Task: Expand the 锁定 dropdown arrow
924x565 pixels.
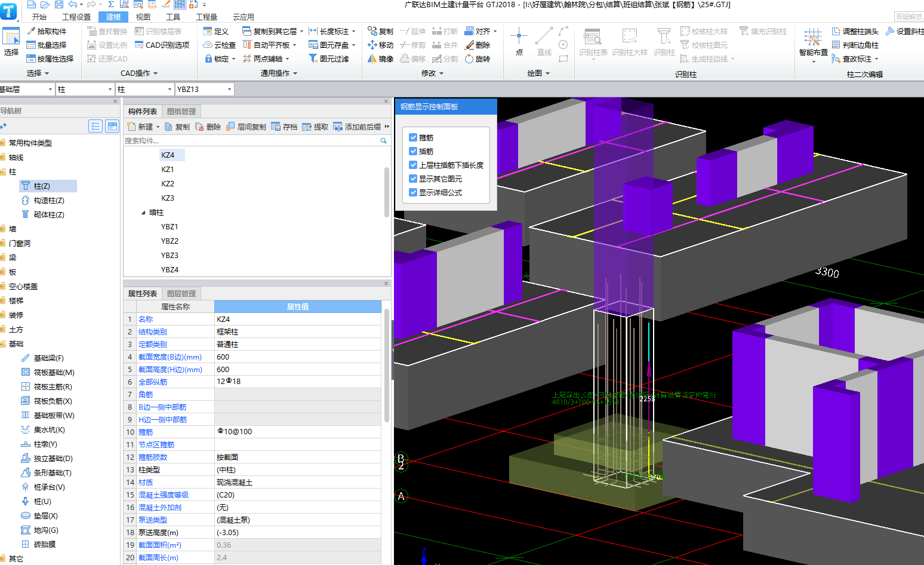Action: tap(233, 59)
